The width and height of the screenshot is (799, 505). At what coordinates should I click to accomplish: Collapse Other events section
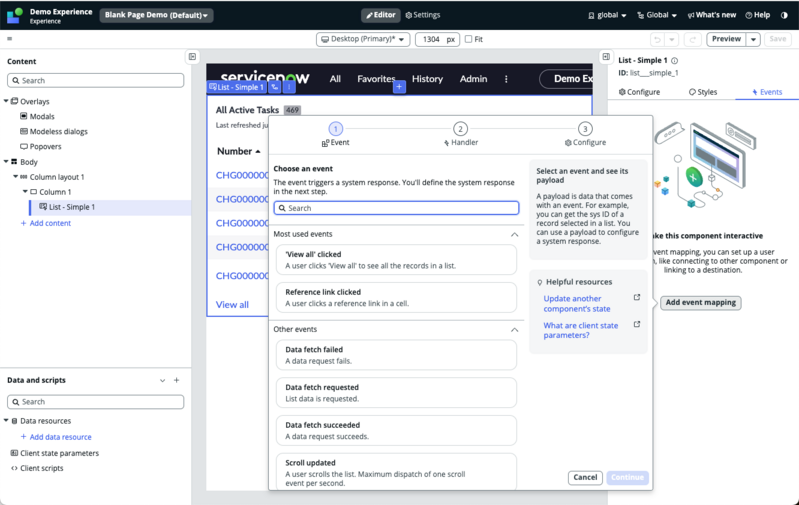point(515,330)
